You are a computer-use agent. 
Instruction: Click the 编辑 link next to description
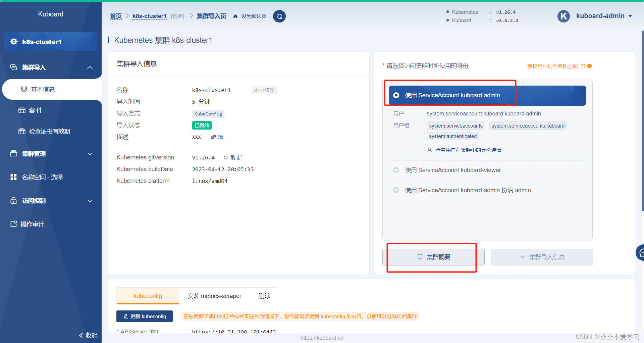(217, 137)
